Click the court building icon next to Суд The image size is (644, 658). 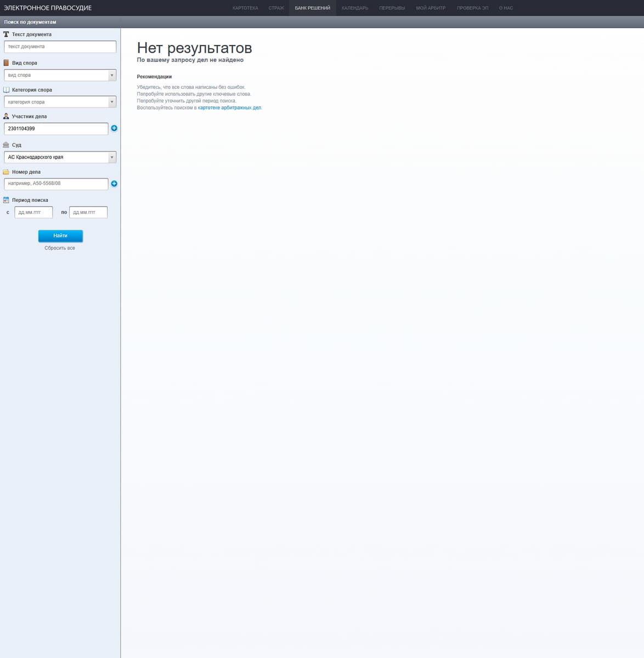(x=6, y=145)
